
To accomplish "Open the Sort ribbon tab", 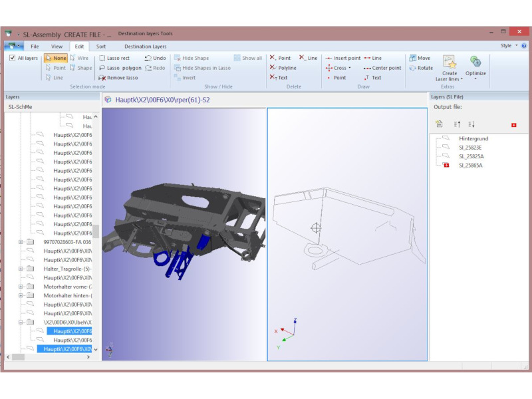I will (x=100, y=47).
